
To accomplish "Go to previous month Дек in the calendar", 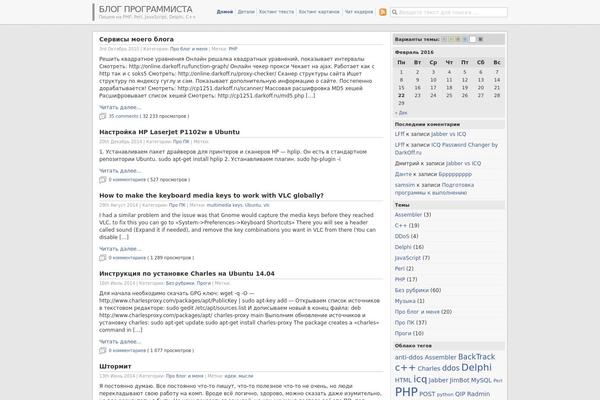I will (401, 113).
